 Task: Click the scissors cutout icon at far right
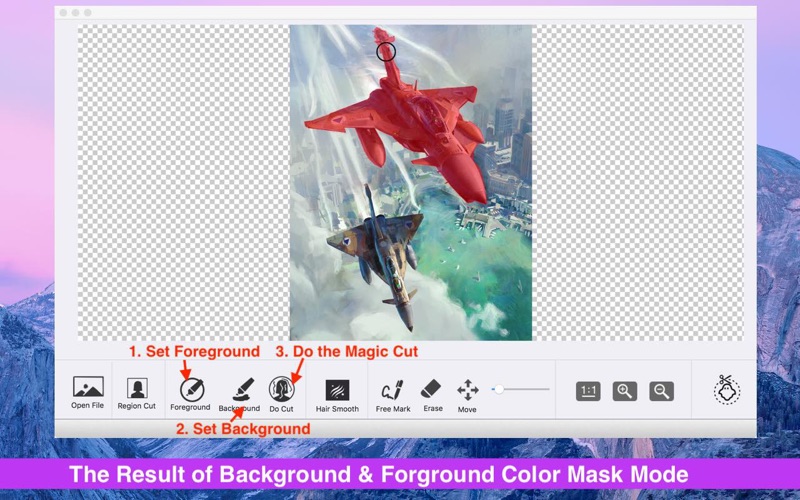(726, 390)
